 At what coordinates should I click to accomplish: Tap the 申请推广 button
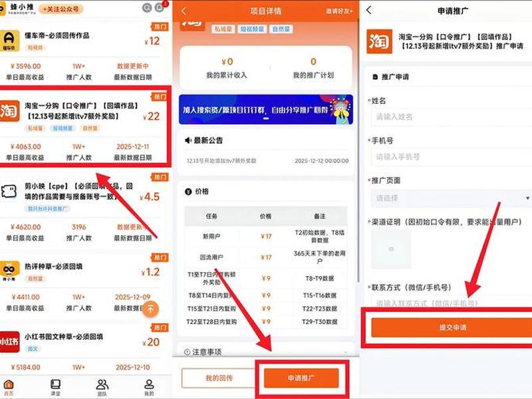tap(301, 378)
